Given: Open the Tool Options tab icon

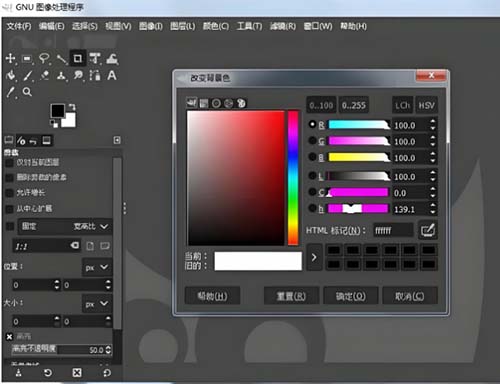Looking at the screenshot, I should click(x=9, y=140).
